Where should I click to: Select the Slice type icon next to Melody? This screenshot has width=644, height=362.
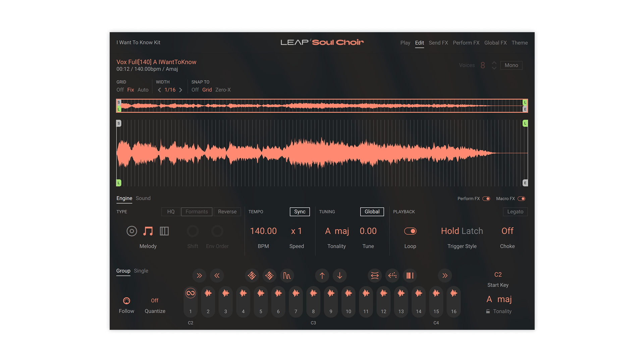pos(164,231)
